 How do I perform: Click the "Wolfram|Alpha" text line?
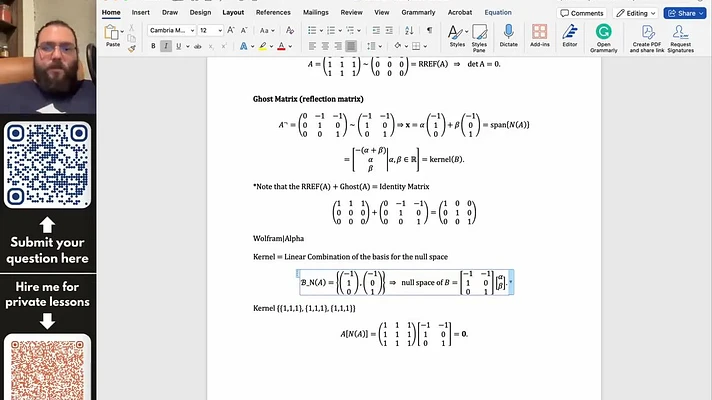278,238
